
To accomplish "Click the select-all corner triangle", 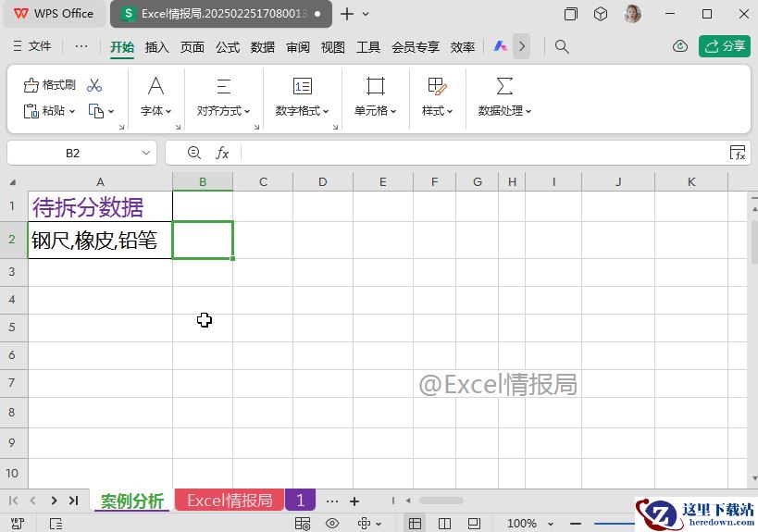I will [13, 182].
